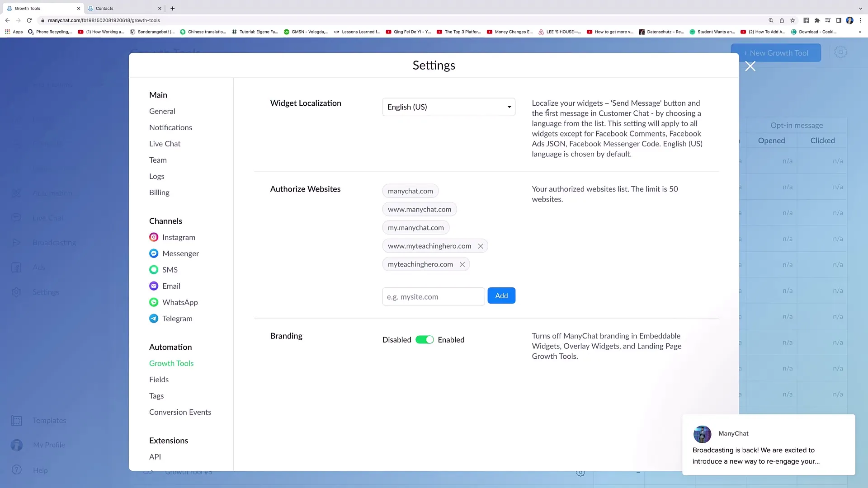
Task: Close the Growth Tools browser tab
Action: point(79,8)
